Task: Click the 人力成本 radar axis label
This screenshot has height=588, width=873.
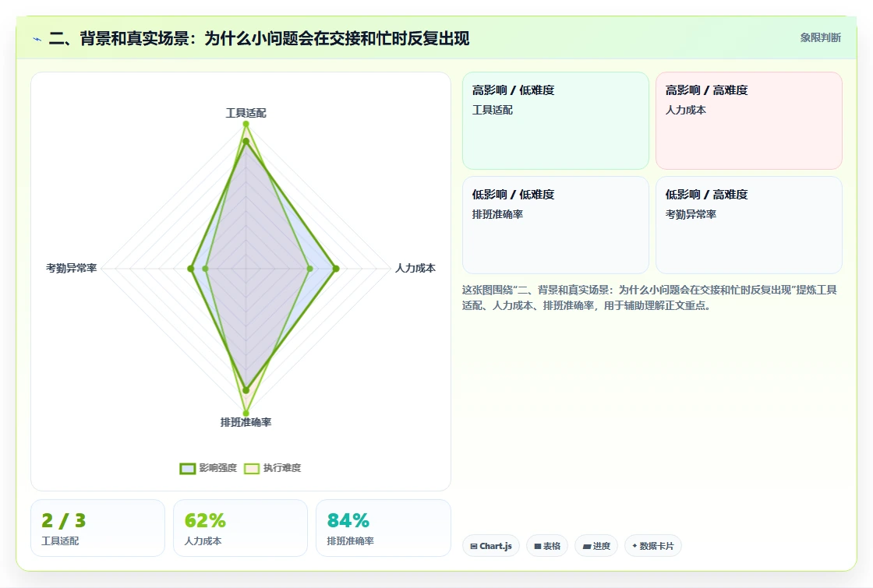Action: click(415, 268)
